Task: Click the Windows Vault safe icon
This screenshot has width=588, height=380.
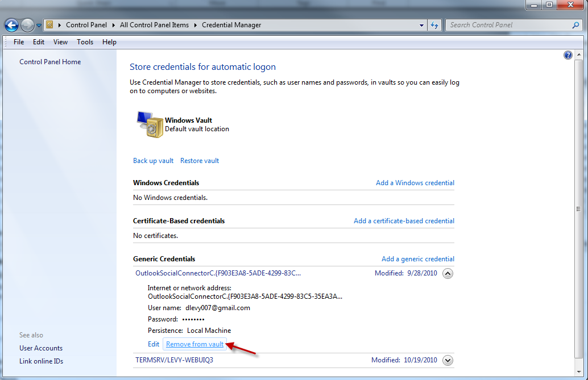Action: (x=150, y=124)
